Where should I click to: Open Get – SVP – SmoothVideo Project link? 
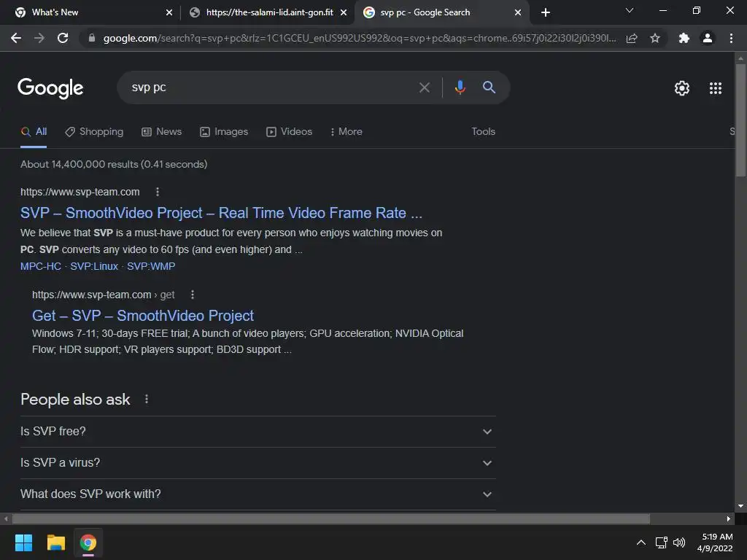coord(143,316)
